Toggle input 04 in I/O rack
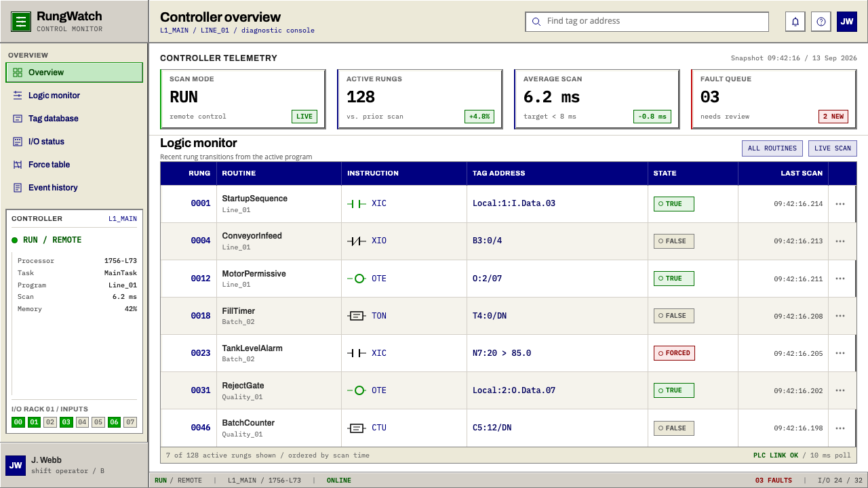This screenshot has height=488, width=868. click(82, 422)
